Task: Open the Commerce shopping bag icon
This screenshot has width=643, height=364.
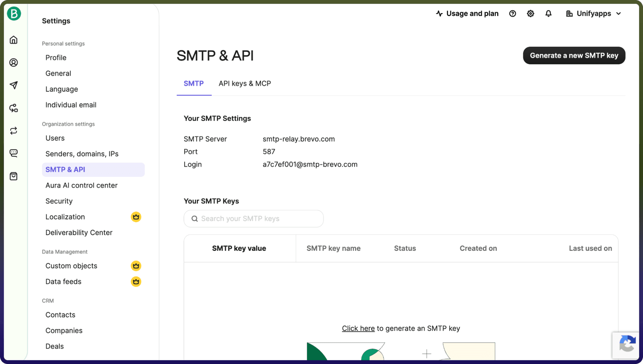Action: [14, 176]
